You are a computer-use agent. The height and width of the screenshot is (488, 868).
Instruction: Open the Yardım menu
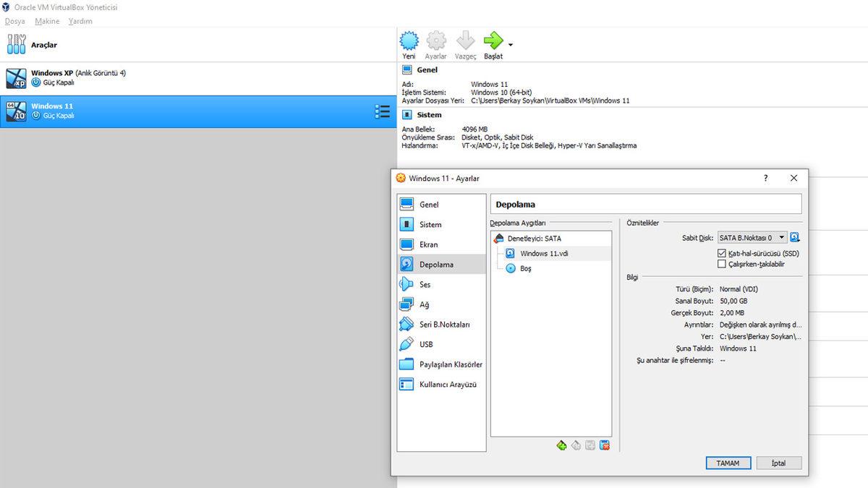tap(80, 21)
